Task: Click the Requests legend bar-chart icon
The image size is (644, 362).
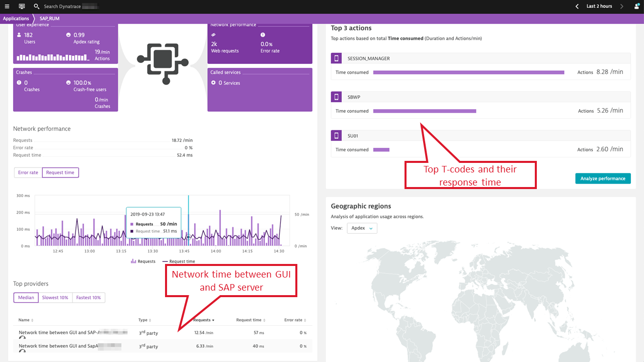Action: (133, 261)
